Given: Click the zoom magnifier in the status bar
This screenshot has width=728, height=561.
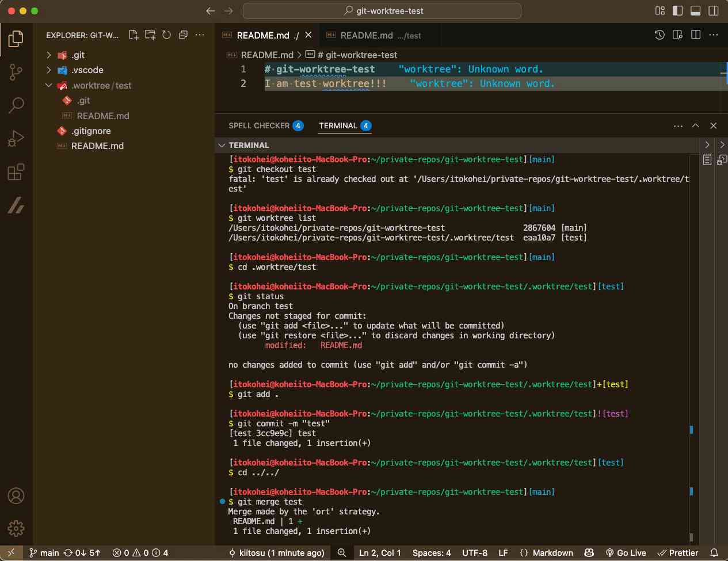Looking at the screenshot, I should [x=341, y=553].
